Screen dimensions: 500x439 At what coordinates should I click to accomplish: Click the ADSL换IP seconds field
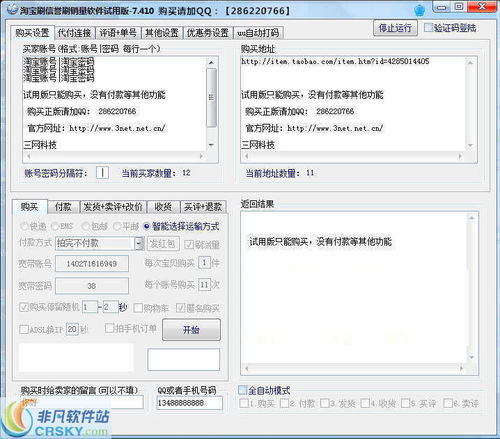coord(72,329)
